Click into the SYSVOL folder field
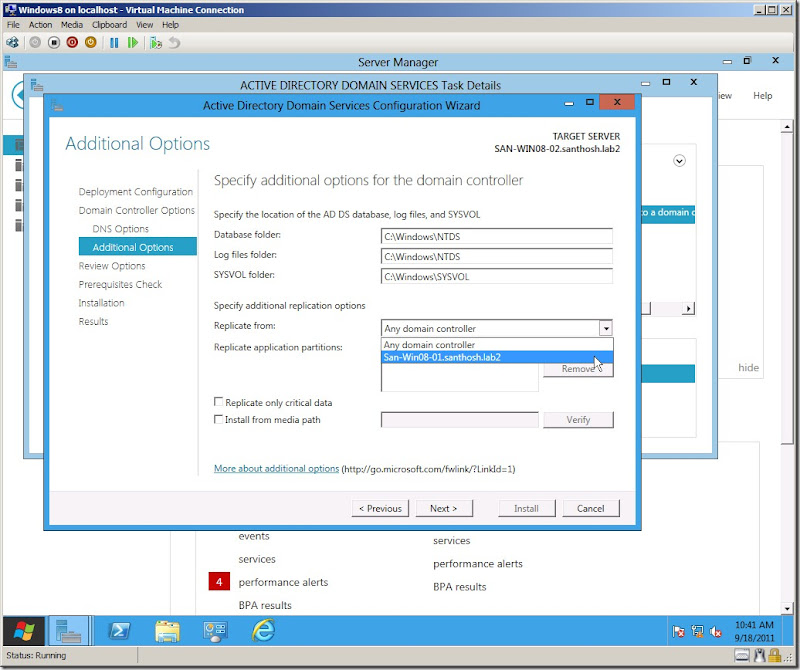Viewport: 800px width, 670px height. point(496,276)
